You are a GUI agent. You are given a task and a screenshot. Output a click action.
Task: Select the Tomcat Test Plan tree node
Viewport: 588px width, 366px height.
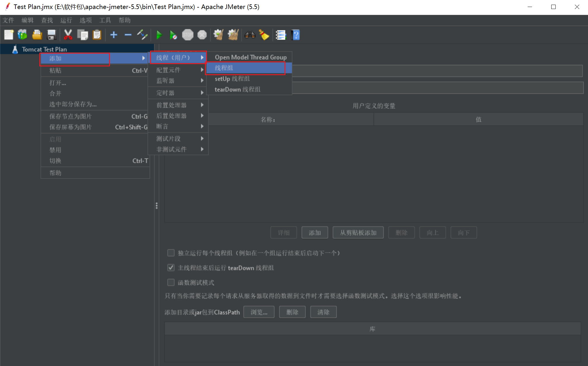(x=44, y=49)
